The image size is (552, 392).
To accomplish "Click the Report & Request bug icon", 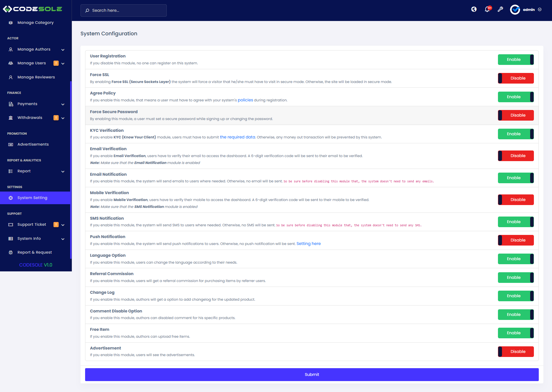I will (11, 252).
